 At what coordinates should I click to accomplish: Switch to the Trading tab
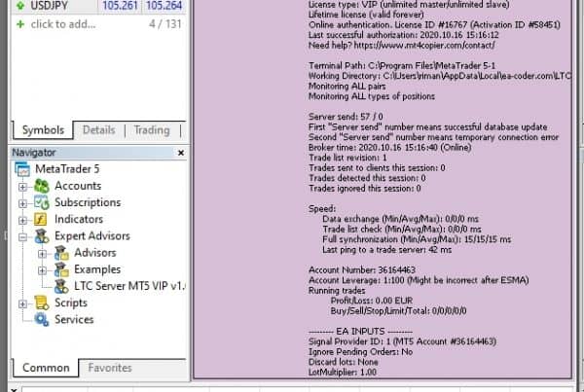pyautogui.click(x=152, y=130)
